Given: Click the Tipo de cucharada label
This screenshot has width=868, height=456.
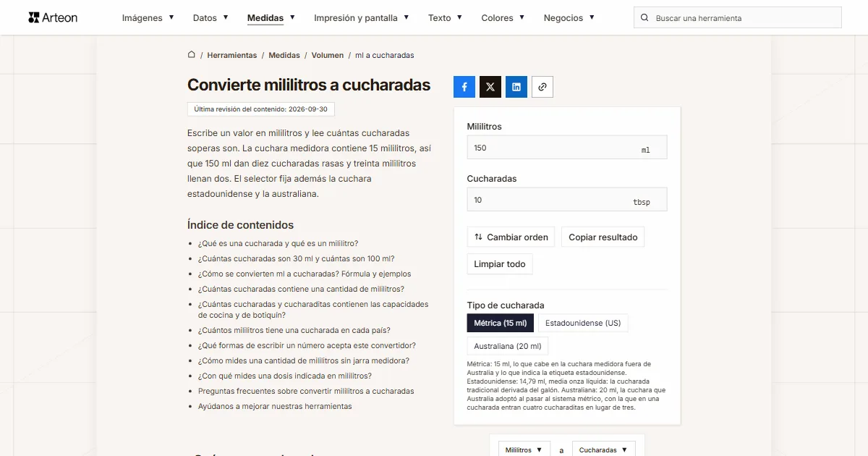Looking at the screenshot, I should click(506, 305).
